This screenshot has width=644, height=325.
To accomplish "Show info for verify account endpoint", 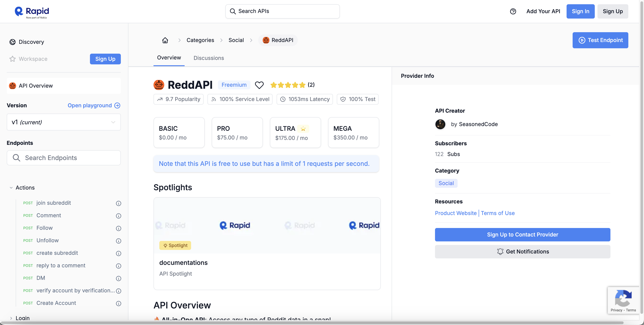I will coord(119,291).
